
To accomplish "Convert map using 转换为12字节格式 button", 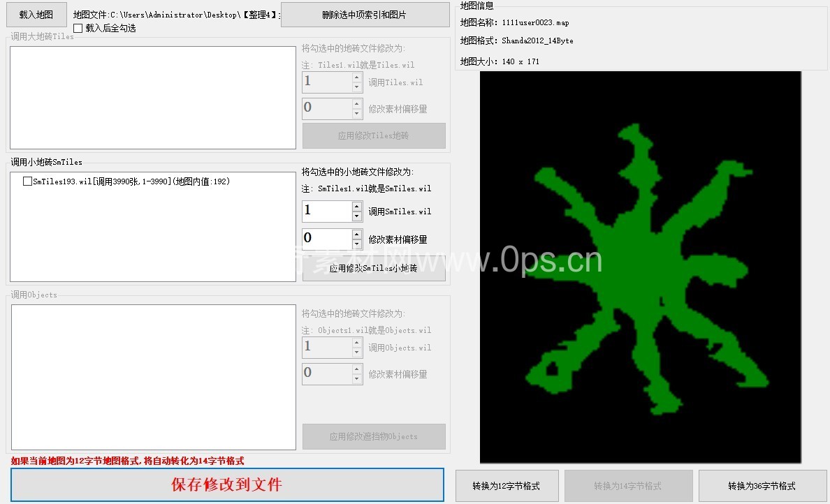I will [x=506, y=486].
